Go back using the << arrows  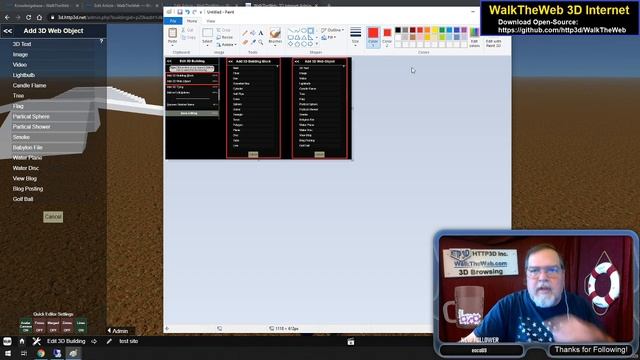point(7,31)
